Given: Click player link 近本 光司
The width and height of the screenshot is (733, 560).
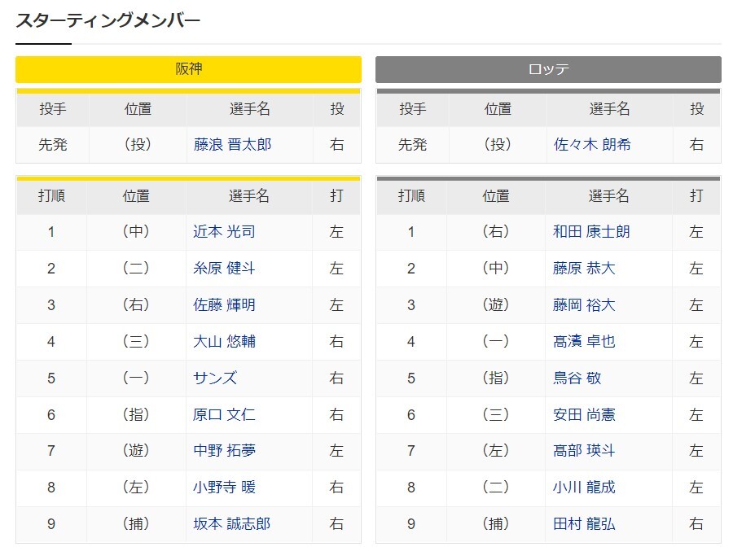Looking at the screenshot, I should 224,232.
